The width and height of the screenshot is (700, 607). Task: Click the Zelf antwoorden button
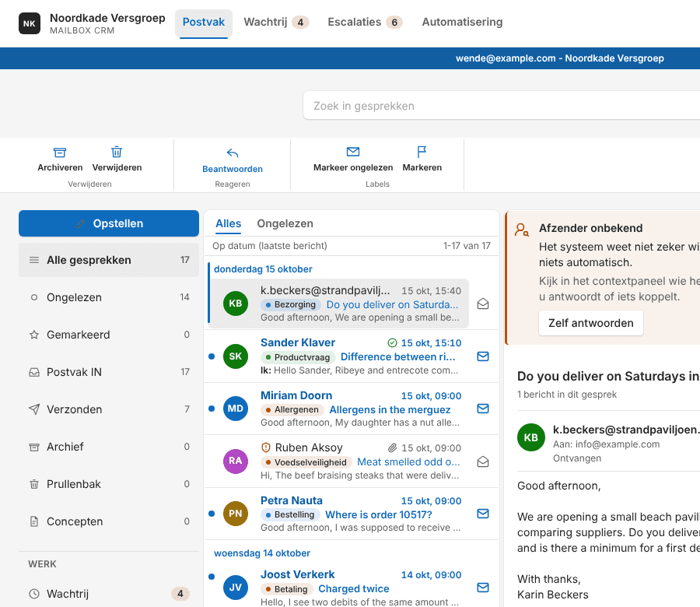(590, 323)
